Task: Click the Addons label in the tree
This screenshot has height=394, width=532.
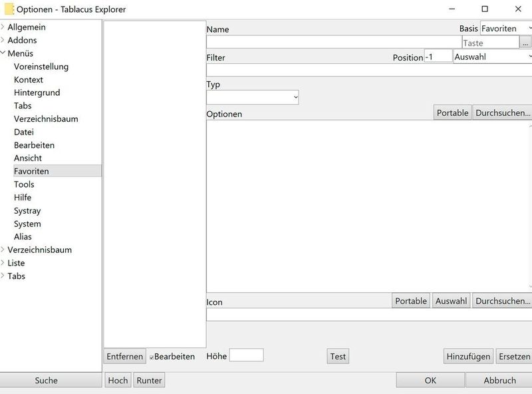Action: [22, 40]
